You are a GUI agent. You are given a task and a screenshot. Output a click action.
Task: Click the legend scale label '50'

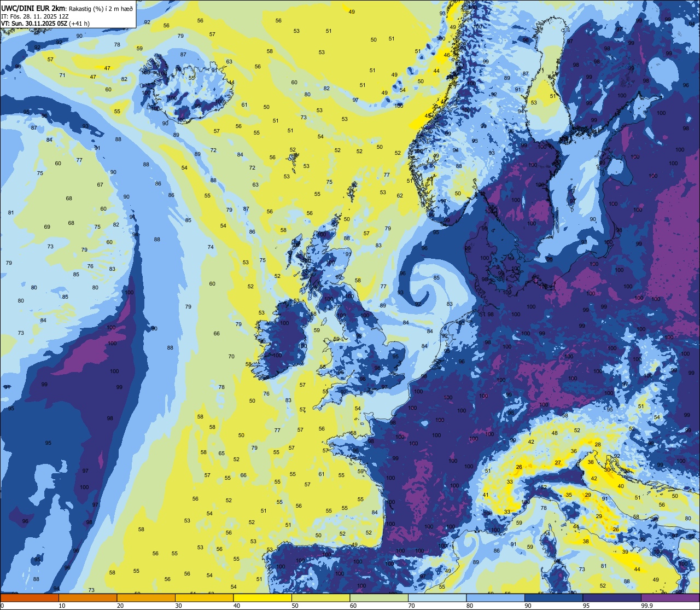click(295, 606)
